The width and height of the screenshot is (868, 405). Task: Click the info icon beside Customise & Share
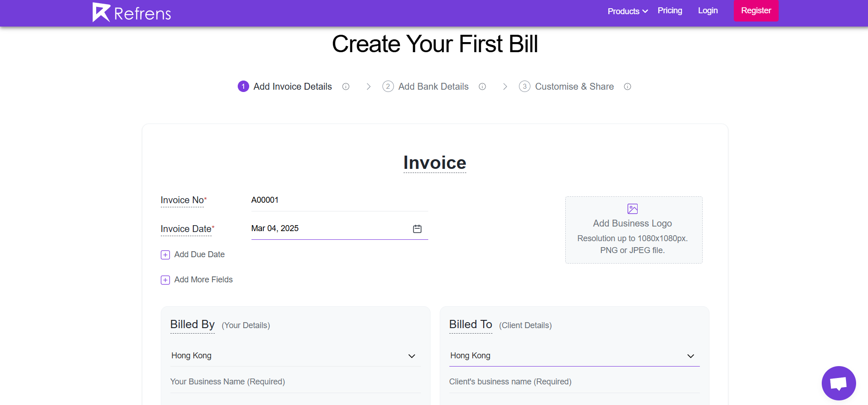point(628,86)
